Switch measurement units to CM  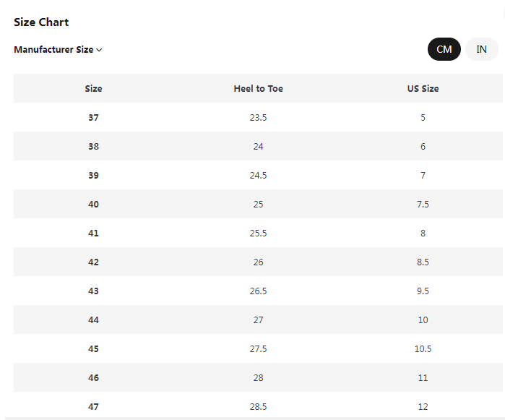444,49
